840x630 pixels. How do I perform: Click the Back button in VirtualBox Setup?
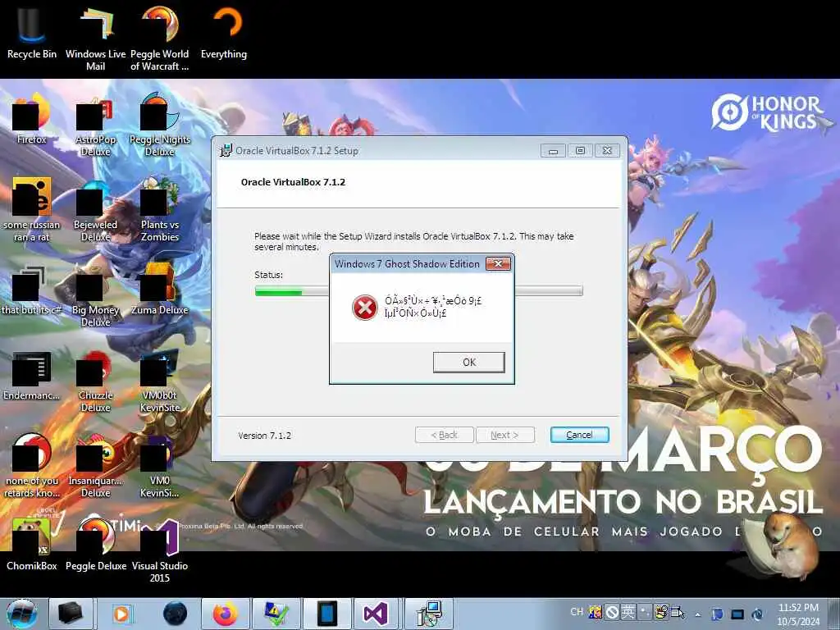[x=444, y=435]
